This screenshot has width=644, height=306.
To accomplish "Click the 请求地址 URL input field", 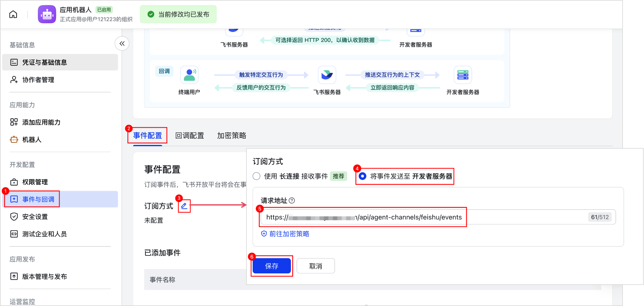I will click(438, 217).
